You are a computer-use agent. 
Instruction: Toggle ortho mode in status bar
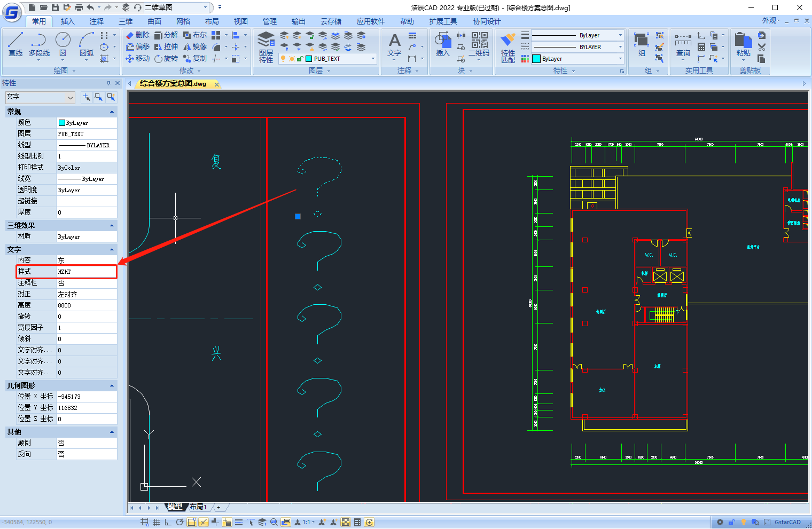tap(168, 522)
